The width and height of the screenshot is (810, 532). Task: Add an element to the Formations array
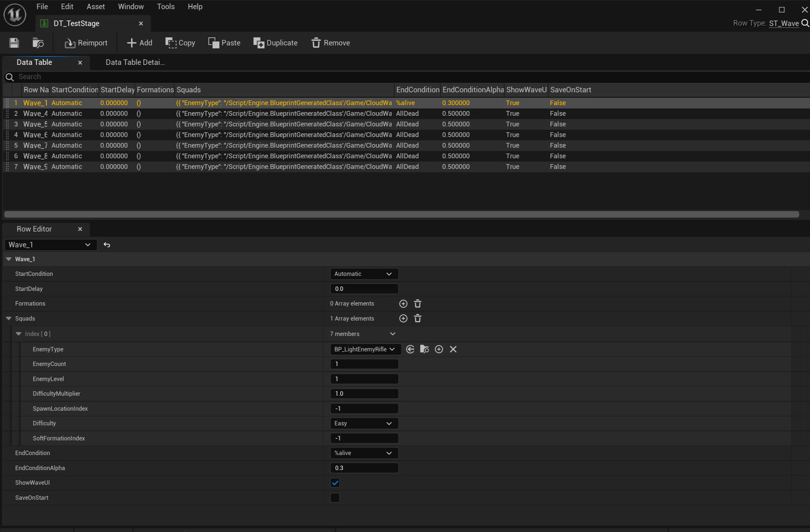pos(403,303)
